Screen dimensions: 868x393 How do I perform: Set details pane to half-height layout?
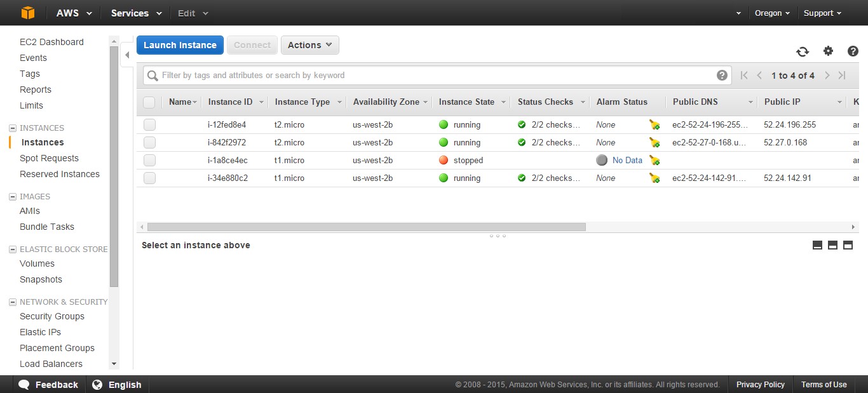pyautogui.click(x=832, y=245)
